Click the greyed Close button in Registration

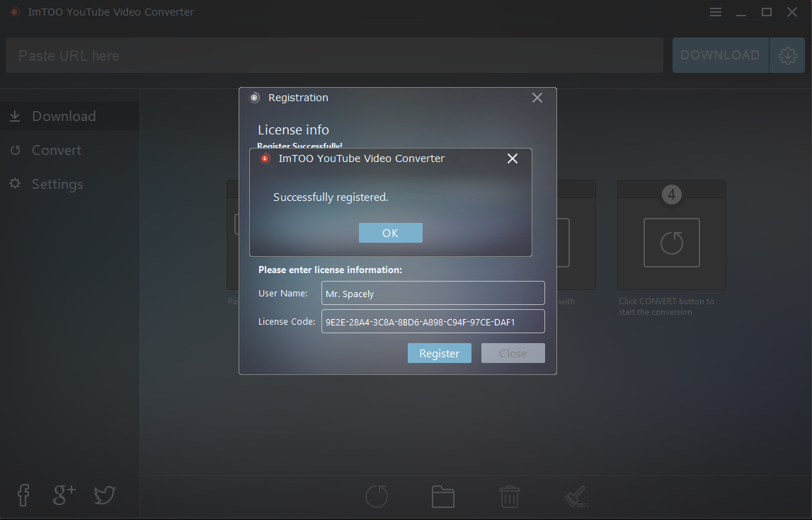[x=513, y=353]
